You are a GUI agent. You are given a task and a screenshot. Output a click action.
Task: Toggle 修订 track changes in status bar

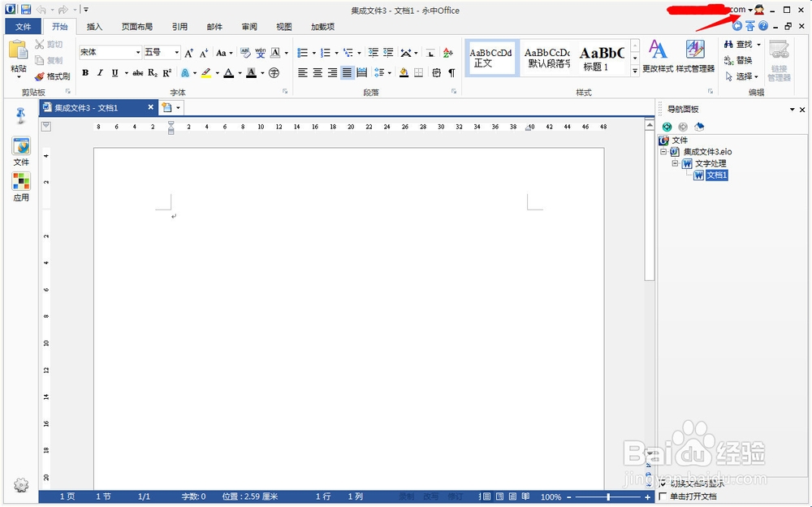click(456, 496)
